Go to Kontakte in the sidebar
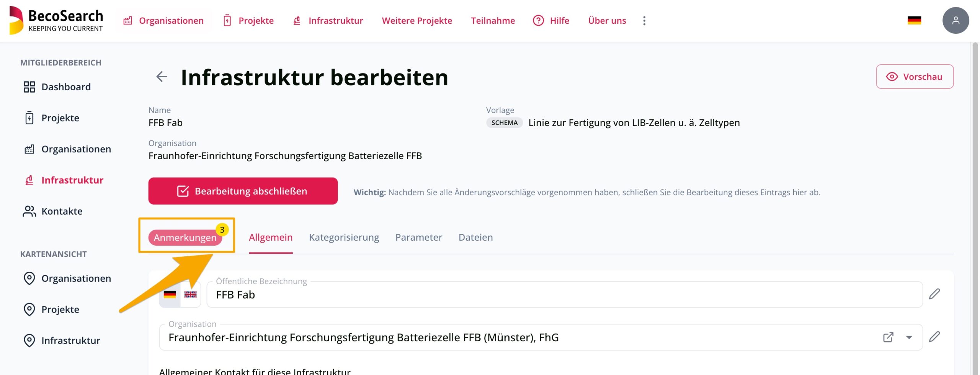This screenshot has width=980, height=375. click(53, 211)
